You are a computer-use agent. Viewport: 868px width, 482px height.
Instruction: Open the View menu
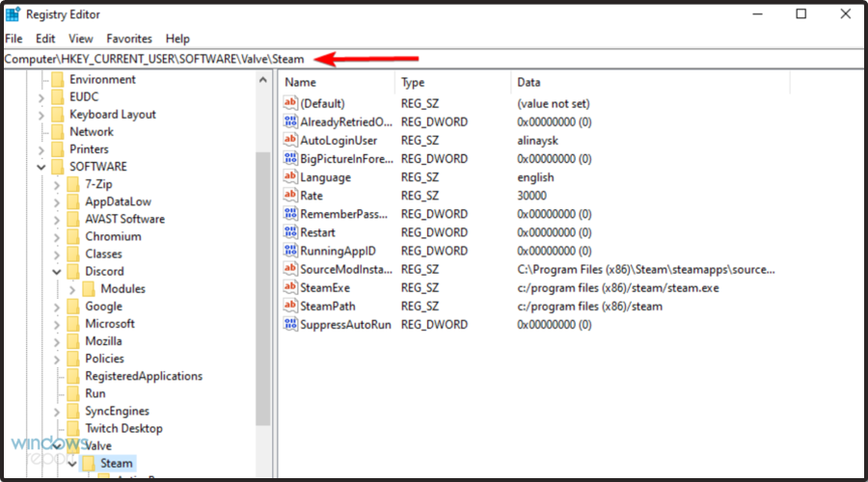[81, 39]
